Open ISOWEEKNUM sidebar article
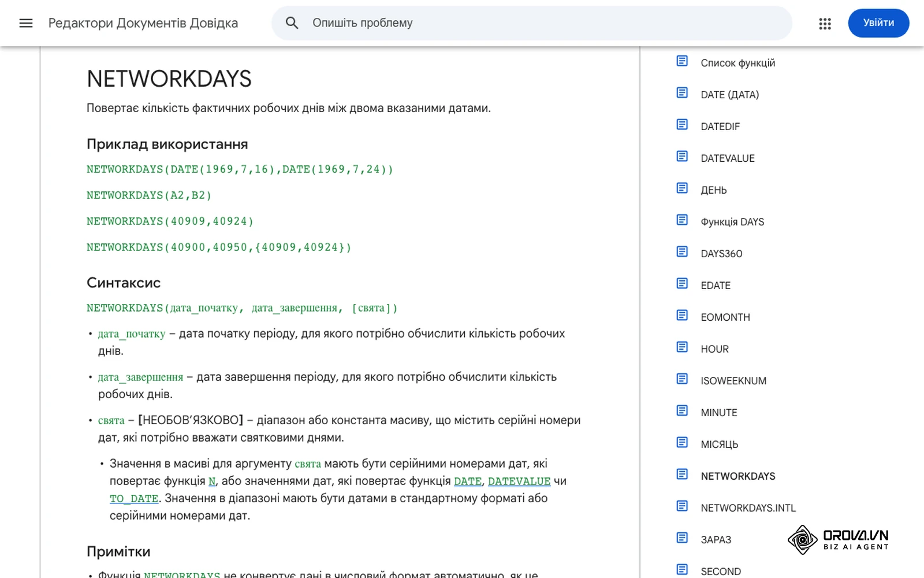This screenshot has width=924, height=578. coord(733,381)
